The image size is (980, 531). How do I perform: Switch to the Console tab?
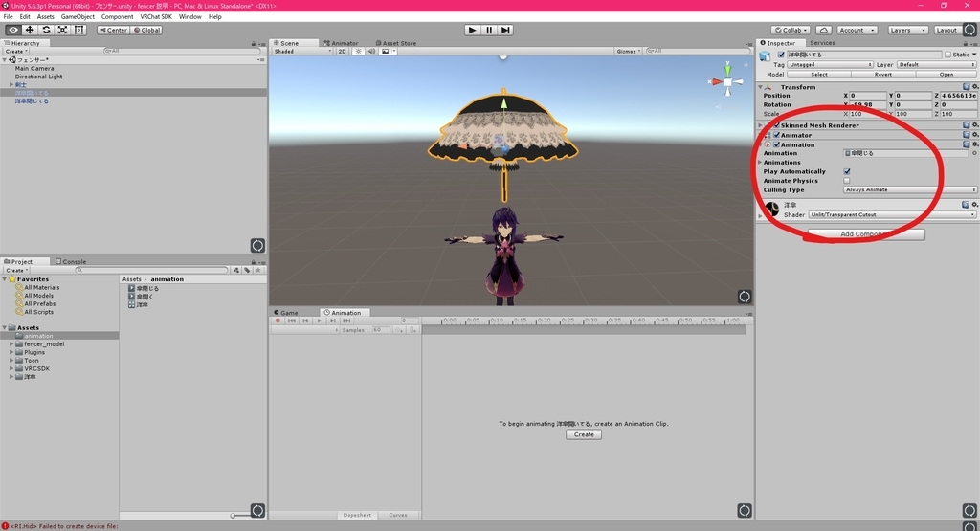(71, 262)
